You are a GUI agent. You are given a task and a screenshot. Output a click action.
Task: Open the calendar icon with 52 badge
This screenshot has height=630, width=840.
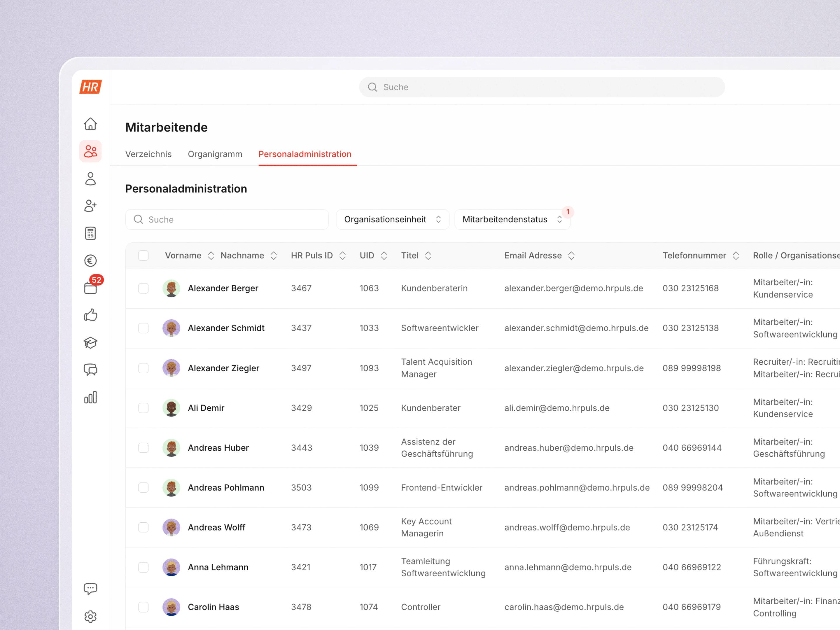pos(90,288)
